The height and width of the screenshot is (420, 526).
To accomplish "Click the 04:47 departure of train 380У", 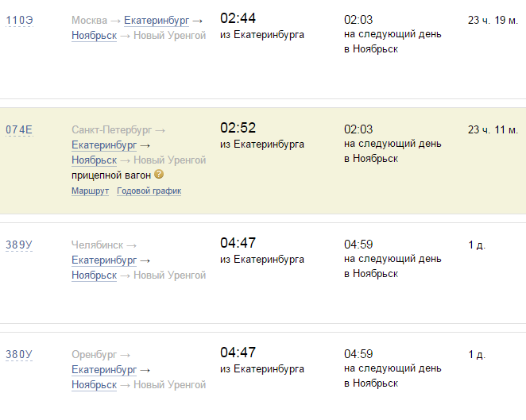I will click(238, 353).
